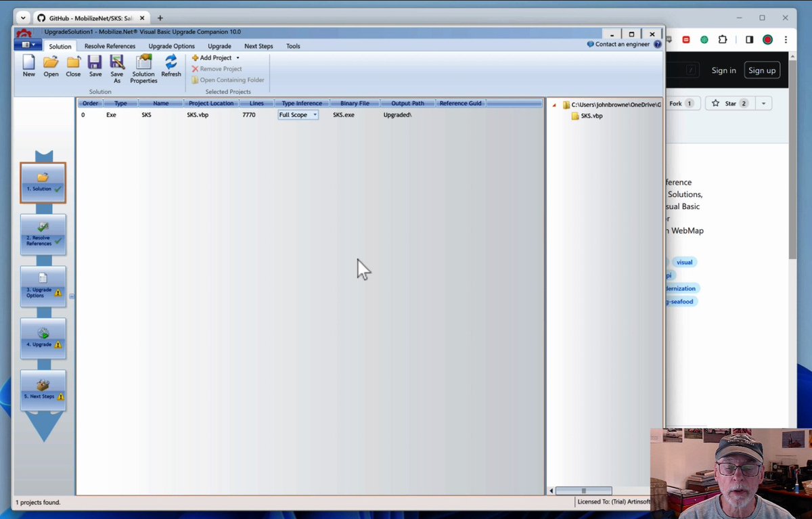Screen dimensions: 812x519
Task: Open the browser tab list chevron
Action: coord(22,18)
